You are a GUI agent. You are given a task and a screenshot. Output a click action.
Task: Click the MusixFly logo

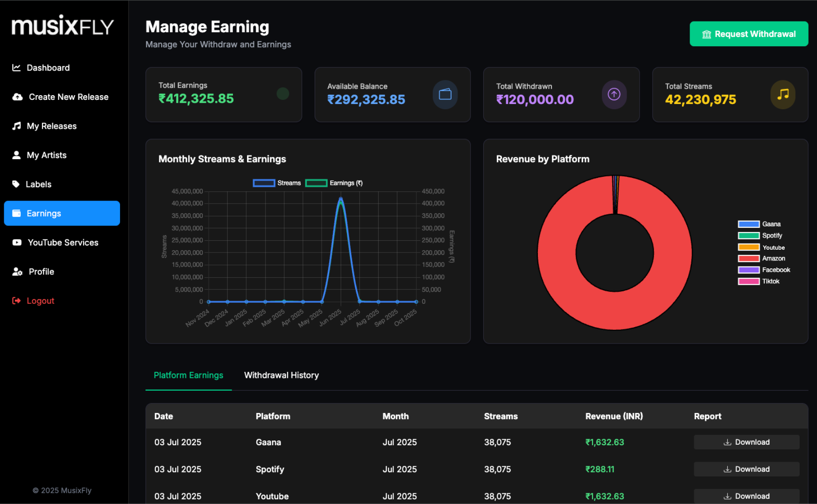tap(63, 26)
